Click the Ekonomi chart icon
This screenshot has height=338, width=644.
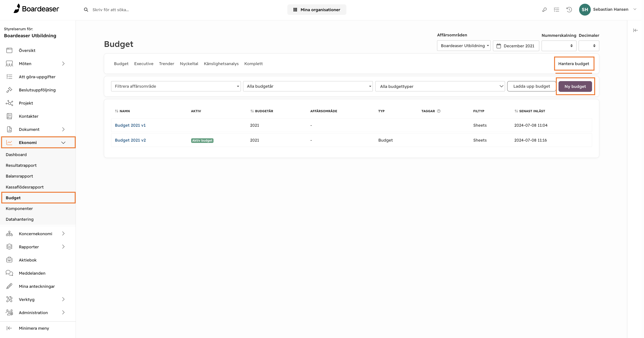[9, 142]
